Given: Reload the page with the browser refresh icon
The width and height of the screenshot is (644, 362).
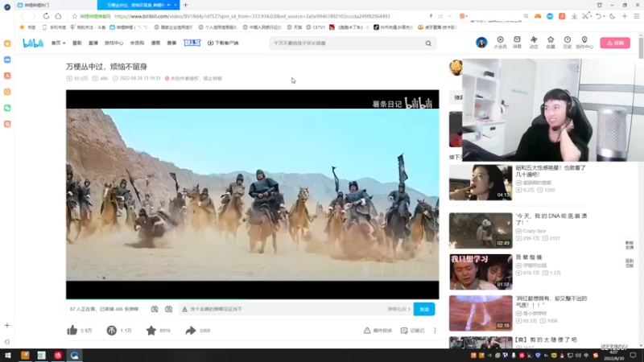Looking at the screenshot, I should click(46, 16).
